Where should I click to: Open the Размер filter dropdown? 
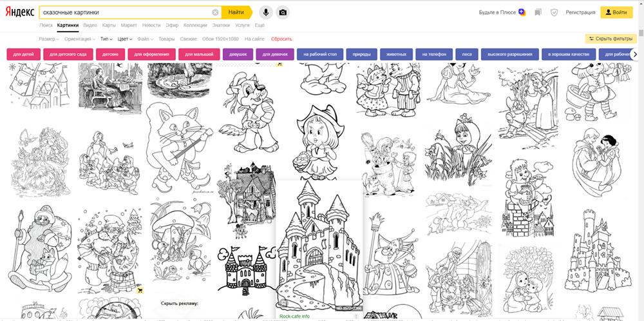pyautogui.click(x=49, y=39)
